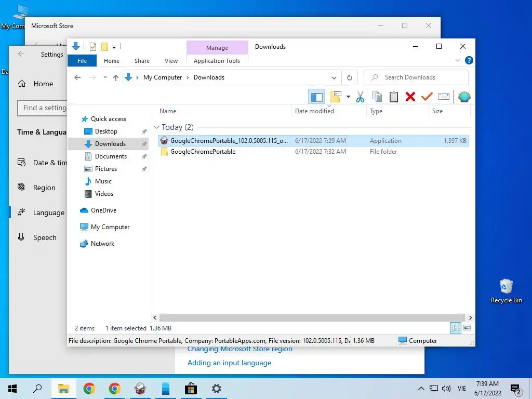Click the New folder toolbar icon
Viewport: 532px width, 399px height.
pos(336,97)
